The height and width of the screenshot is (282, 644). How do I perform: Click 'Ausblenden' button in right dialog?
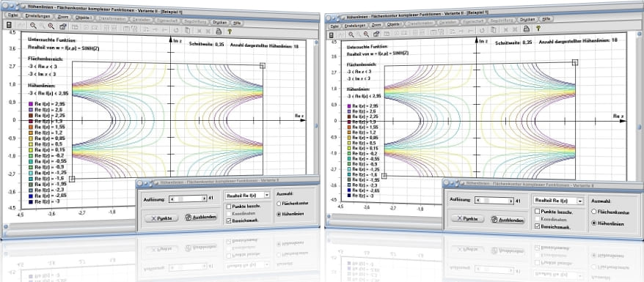pos(508,220)
